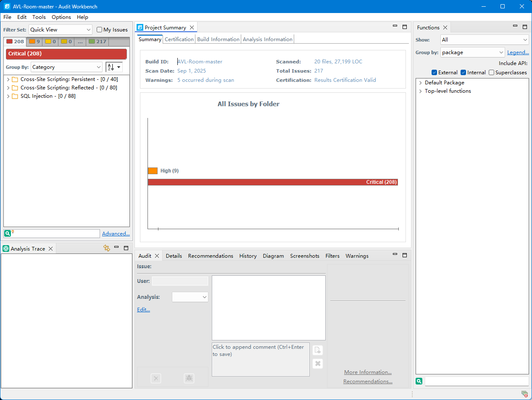
Task: Click the delete comment X icon
Action: [318, 364]
